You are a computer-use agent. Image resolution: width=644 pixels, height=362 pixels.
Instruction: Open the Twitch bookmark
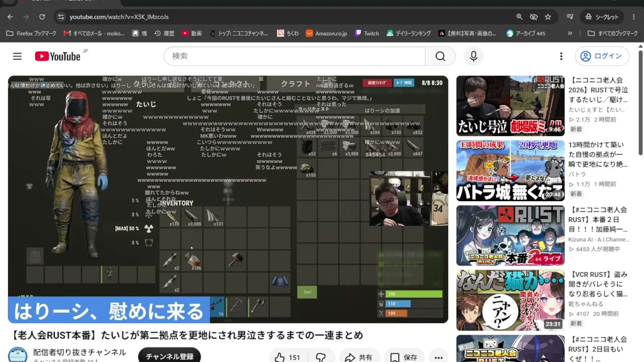pyautogui.click(x=367, y=33)
